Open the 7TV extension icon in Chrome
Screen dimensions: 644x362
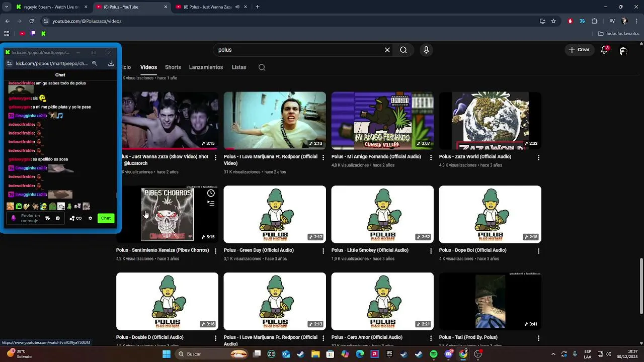click(582, 21)
